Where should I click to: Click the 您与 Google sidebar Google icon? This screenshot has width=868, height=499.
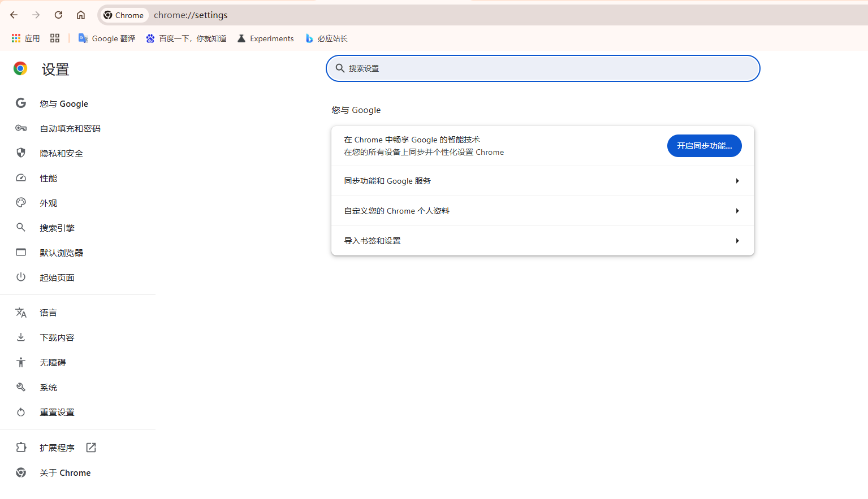tap(21, 103)
